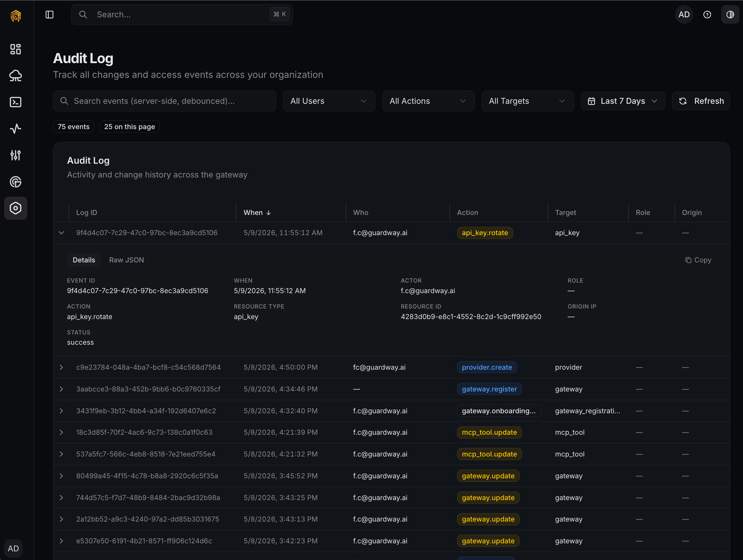743x560 pixels.
Task: Toggle the sidebar panel collapse button
Action: coord(49,14)
